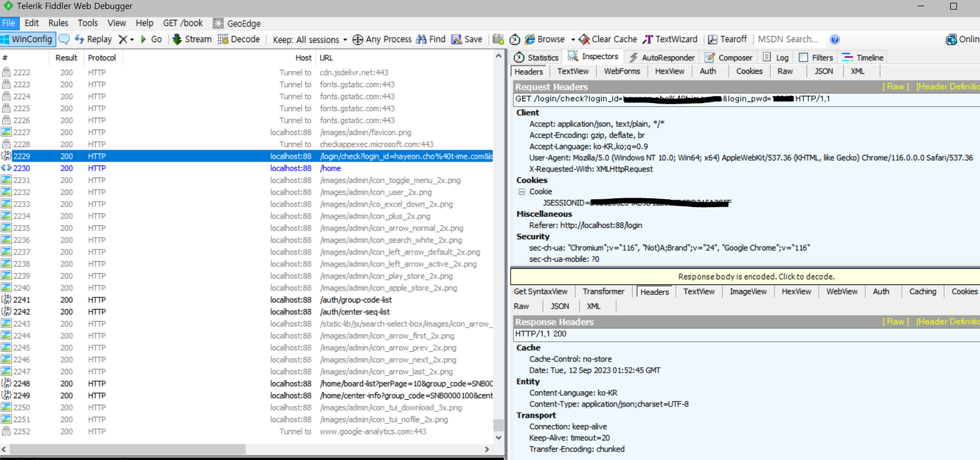Click response headers Raw link
Screen dimensions: 980x460
[x=896, y=321]
